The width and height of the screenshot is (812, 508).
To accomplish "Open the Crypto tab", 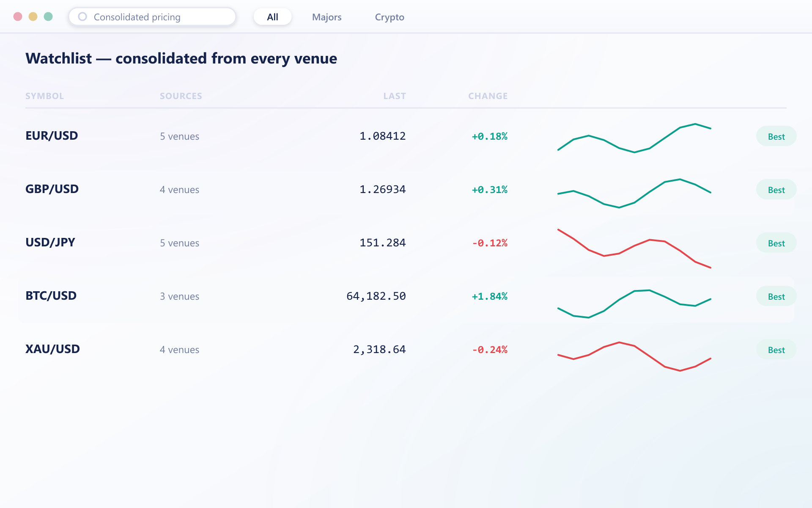I will pos(390,17).
